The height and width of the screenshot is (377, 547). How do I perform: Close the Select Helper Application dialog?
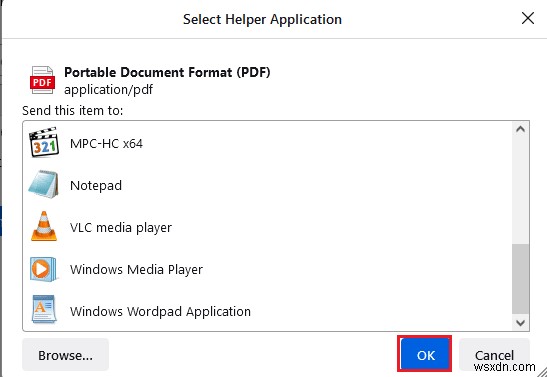pyautogui.click(x=528, y=18)
